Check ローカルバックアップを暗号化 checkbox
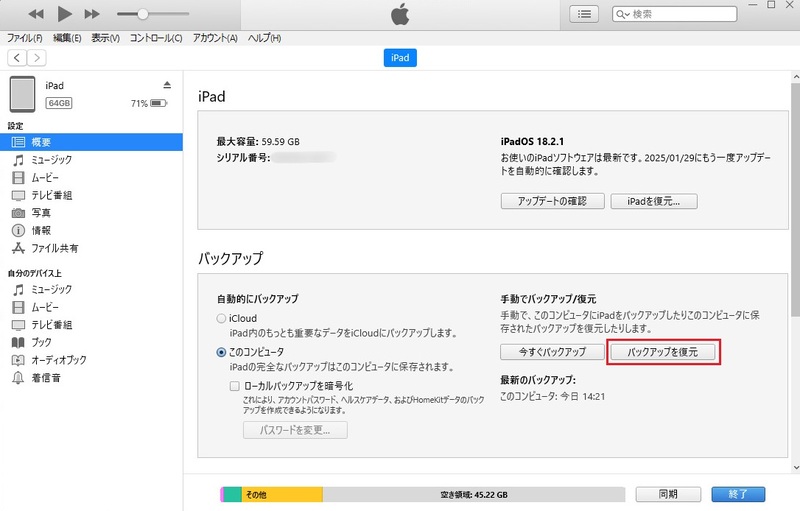The height and width of the screenshot is (511, 800). pyautogui.click(x=234, y=386)
